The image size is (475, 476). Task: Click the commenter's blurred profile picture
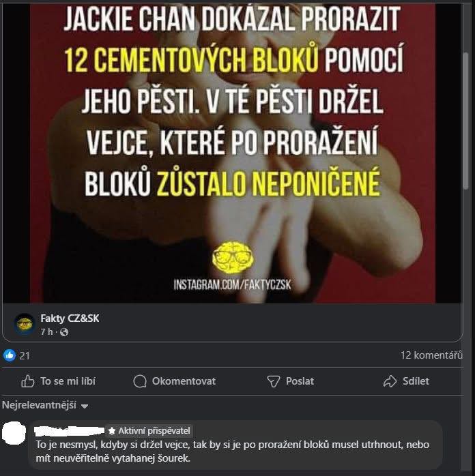(x=14, y=433)
